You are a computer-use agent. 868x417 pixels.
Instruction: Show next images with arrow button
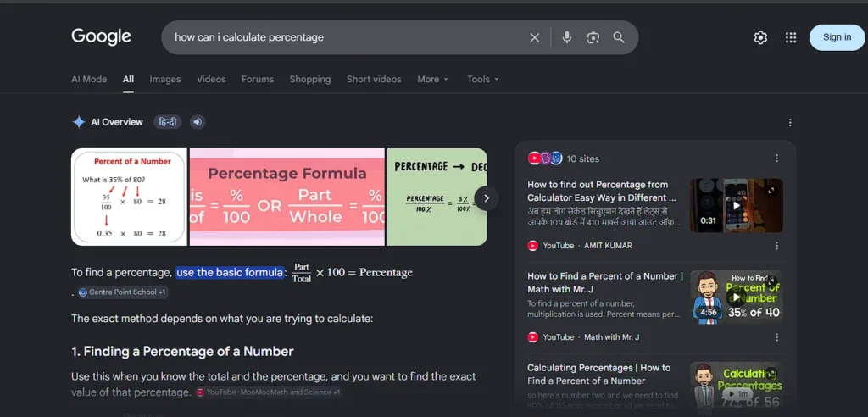tap(486, 198)
